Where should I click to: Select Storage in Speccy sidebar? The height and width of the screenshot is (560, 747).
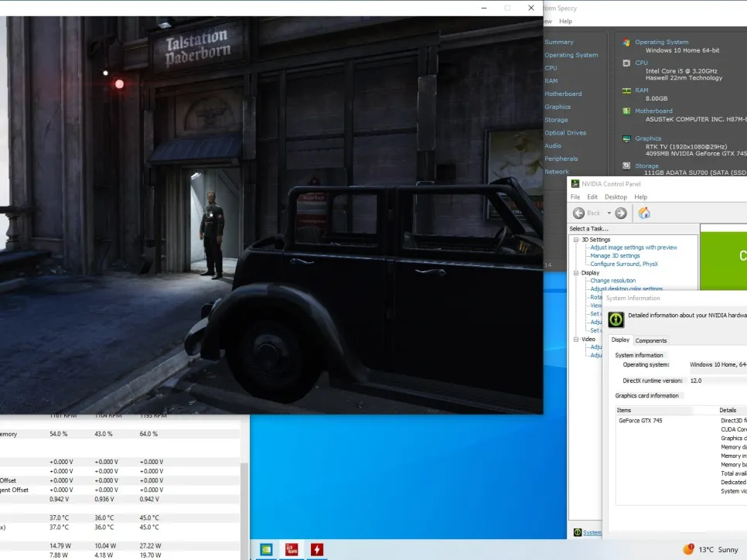556,120
